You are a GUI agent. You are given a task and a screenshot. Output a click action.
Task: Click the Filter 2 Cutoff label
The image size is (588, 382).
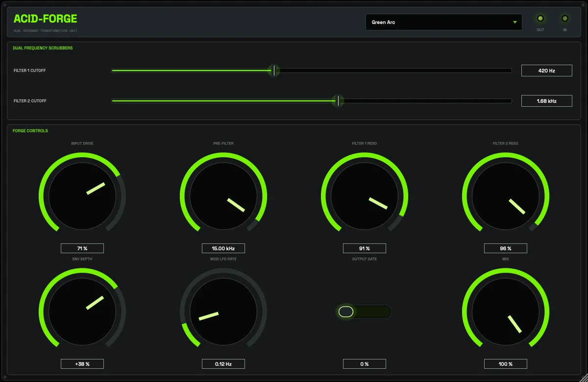[30, 101]
